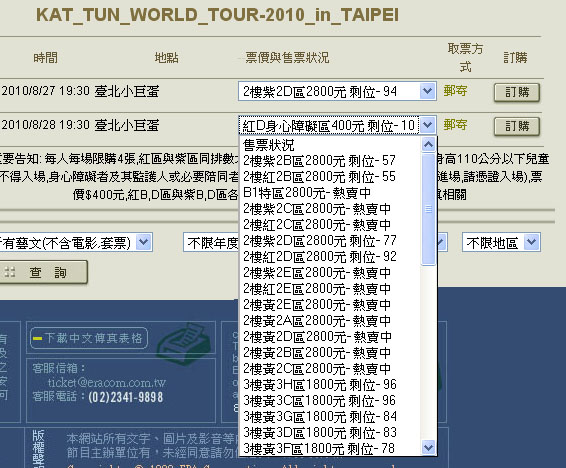566x468 pixels.
Task: Click the dropdown list scroll-down arrow
Action: pyautogui.click(x=428, y=448)
